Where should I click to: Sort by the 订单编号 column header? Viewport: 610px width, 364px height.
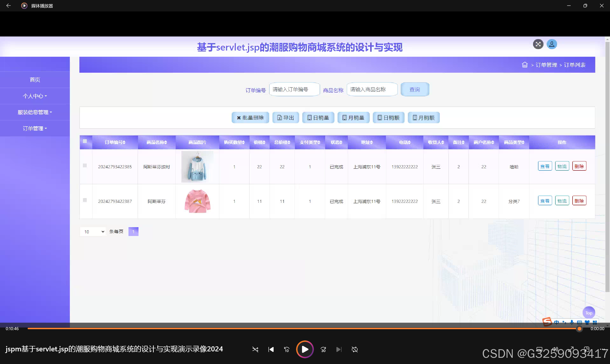pos(115,142)
